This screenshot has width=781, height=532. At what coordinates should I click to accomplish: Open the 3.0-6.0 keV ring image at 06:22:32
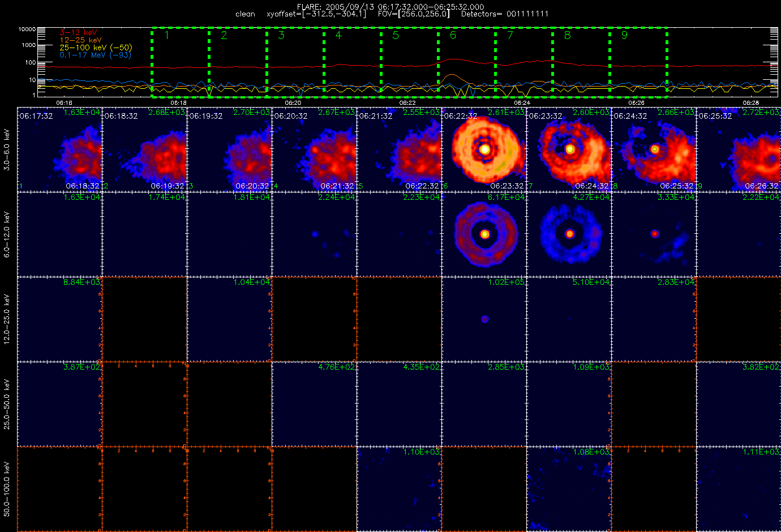484,149
